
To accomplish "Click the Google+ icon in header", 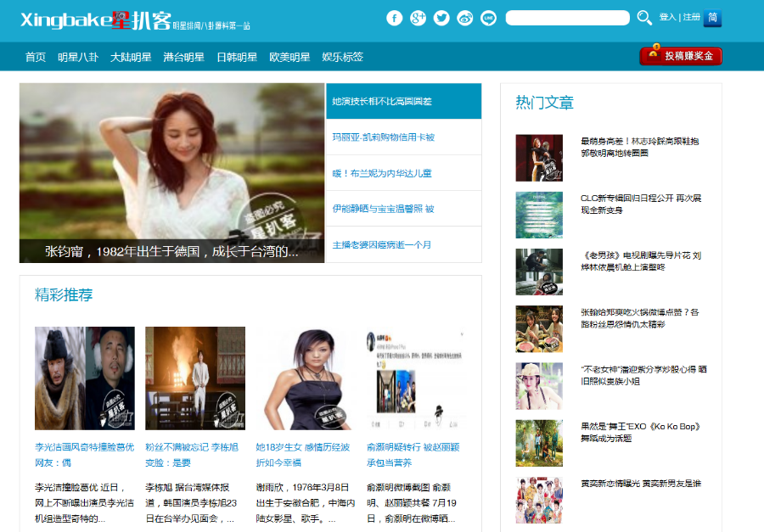I will point(418,18).
